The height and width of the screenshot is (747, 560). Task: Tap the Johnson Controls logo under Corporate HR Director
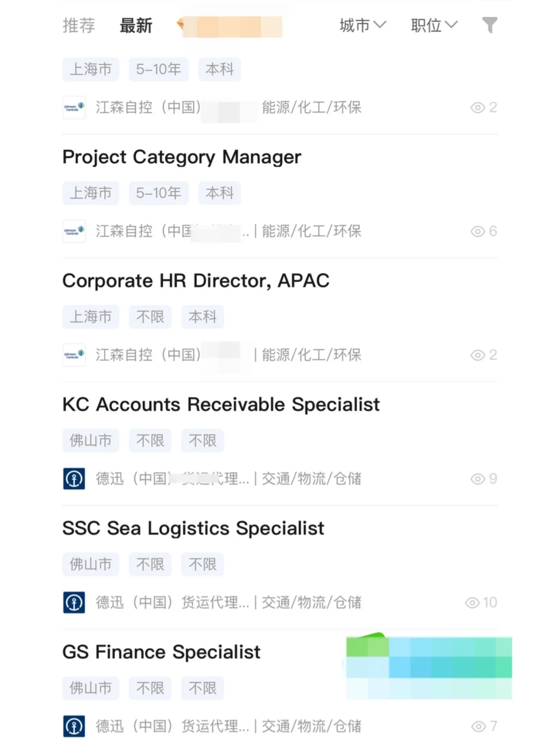point(74,355)
